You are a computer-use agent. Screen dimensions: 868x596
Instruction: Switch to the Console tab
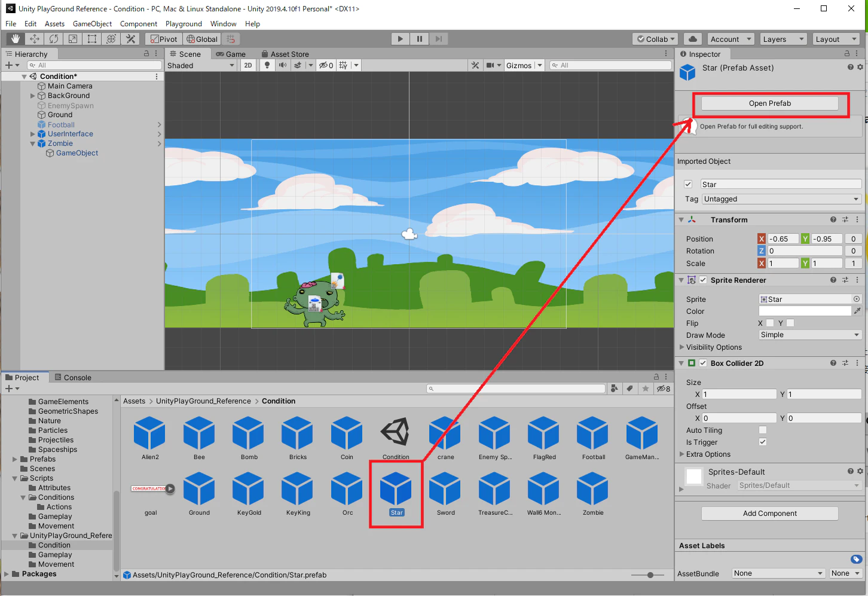coord(73,377)
